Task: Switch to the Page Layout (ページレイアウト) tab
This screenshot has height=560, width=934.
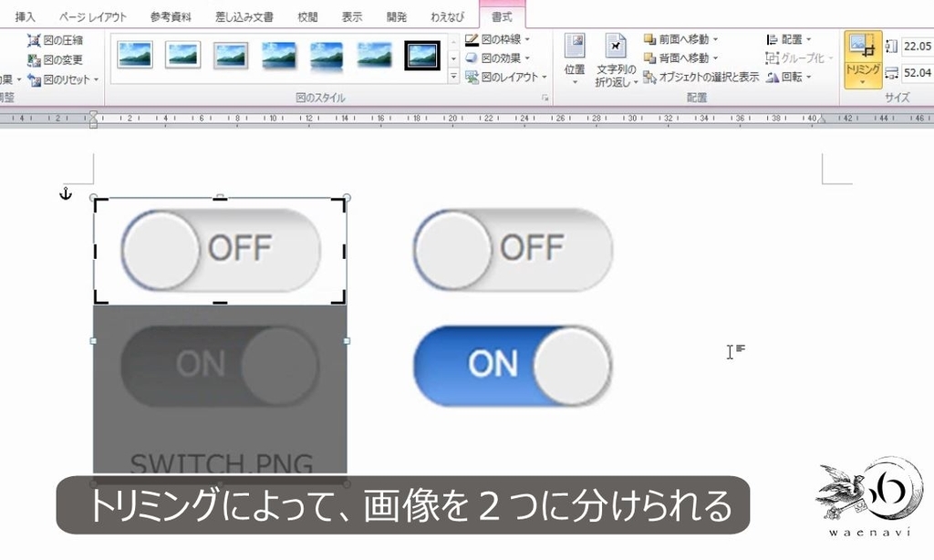Action: coord(92,16)
